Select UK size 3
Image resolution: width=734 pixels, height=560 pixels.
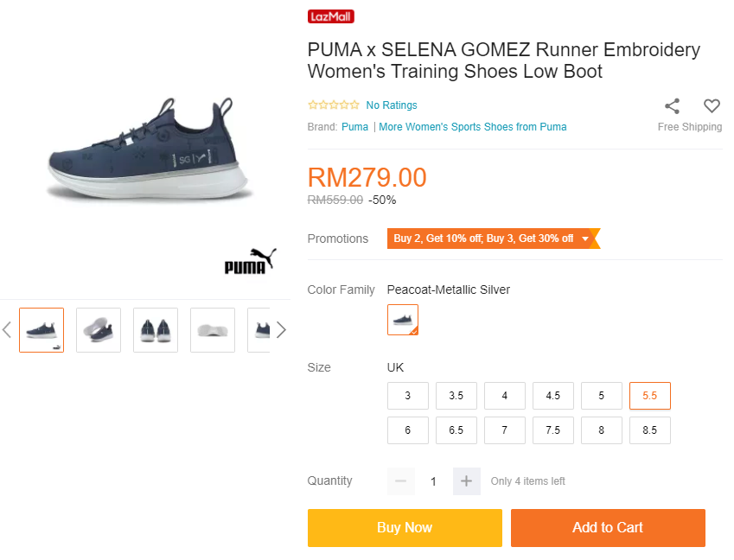click(x=407, y=396)
